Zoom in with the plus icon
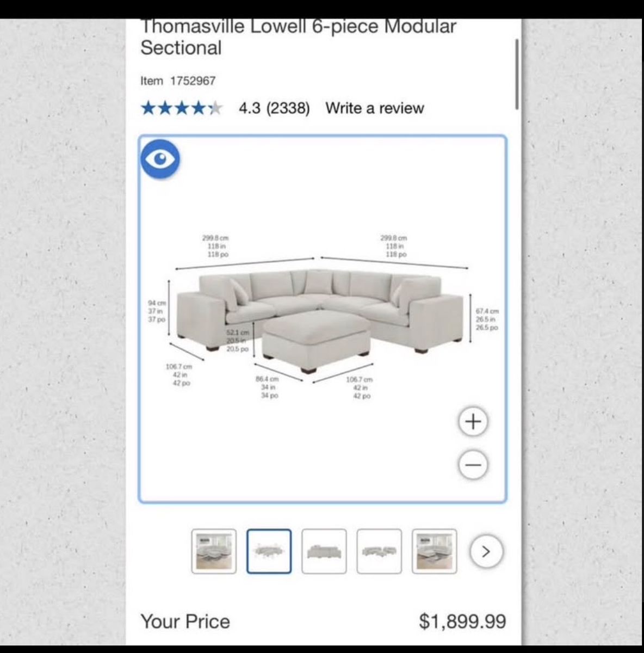Image resolution: width=644 pixels, height=653 pixels. coord(473,421)
